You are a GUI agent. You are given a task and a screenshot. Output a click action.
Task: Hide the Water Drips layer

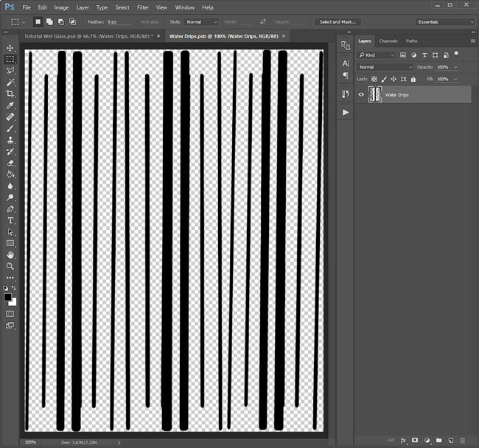click(x=361, y=94)
